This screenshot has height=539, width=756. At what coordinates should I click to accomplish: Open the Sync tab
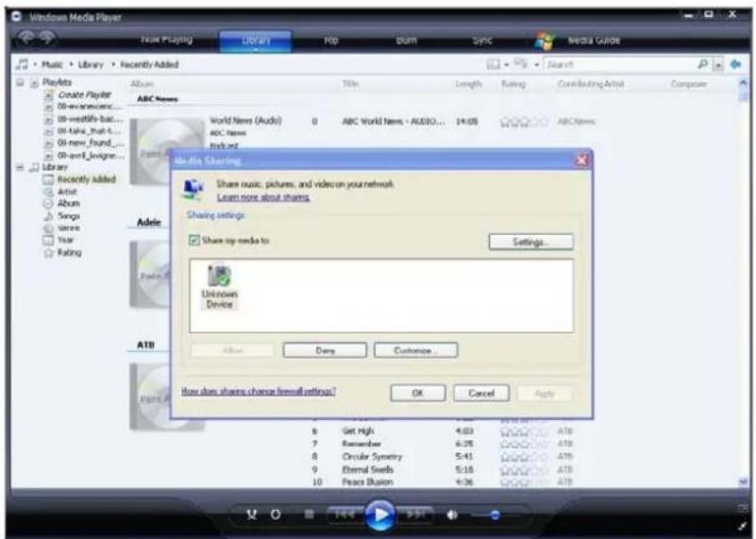[x=482, y=41]
